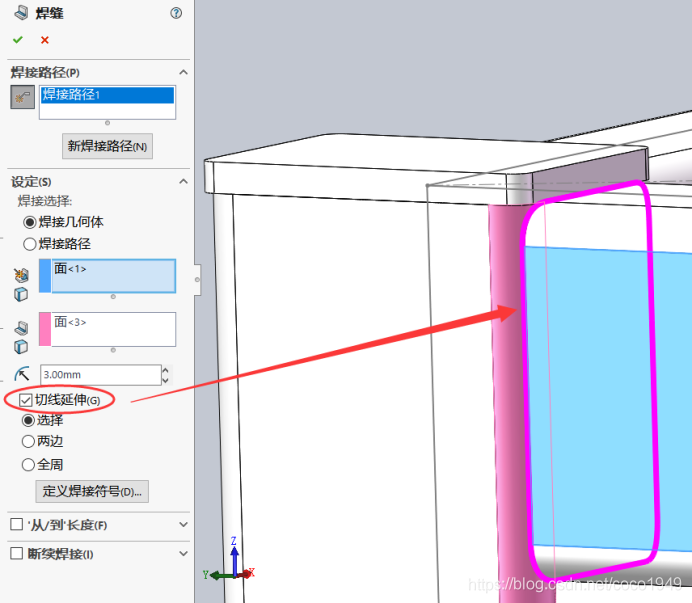Select the 选择 radio option

[28, 420]
